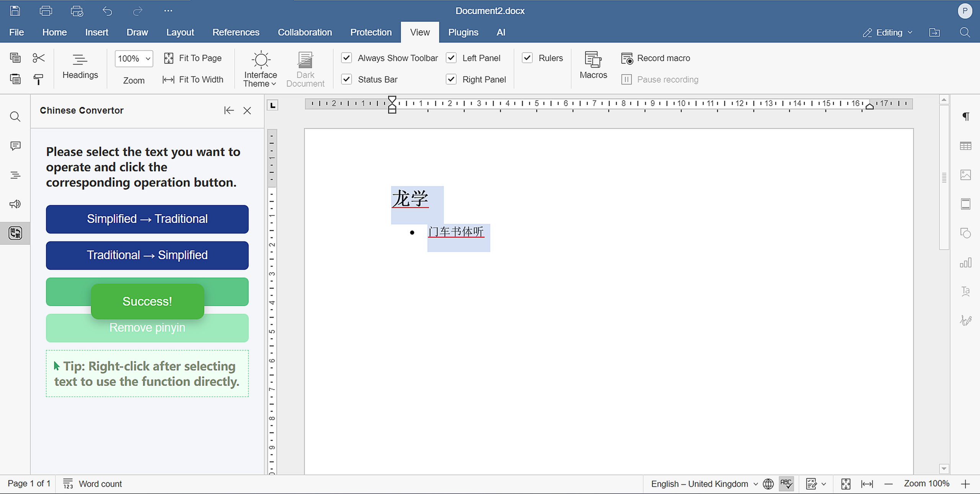Click the Quick Print icon
The image size is (980, 494).
pos(77,11)
